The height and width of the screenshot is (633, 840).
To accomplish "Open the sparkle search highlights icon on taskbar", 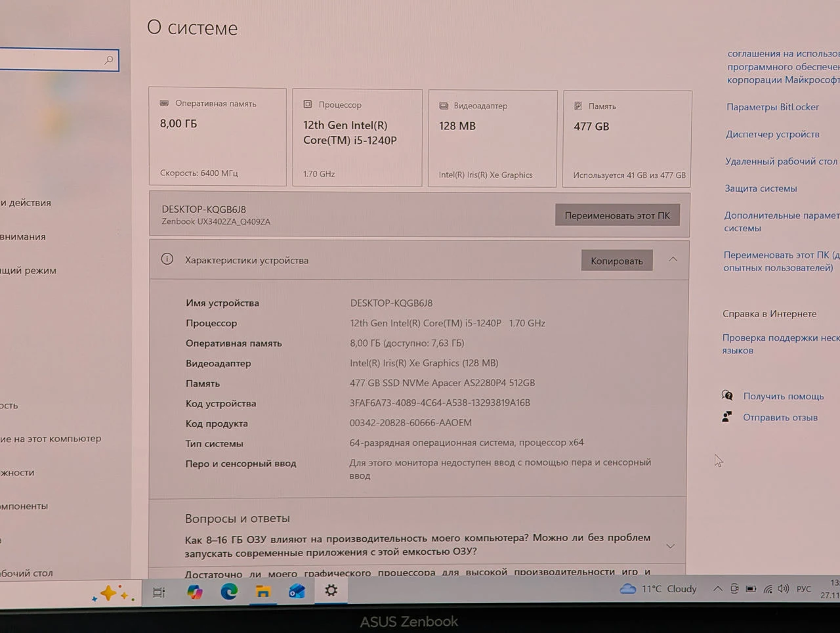I will click(113, 594).
